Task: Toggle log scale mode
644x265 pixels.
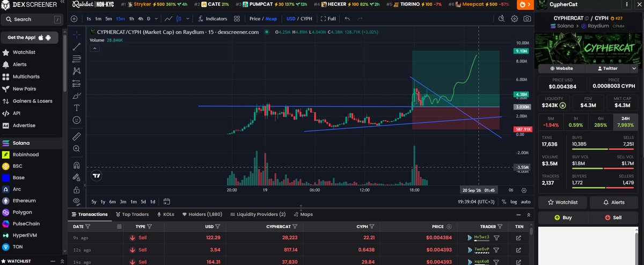Action: pos(514,202)
